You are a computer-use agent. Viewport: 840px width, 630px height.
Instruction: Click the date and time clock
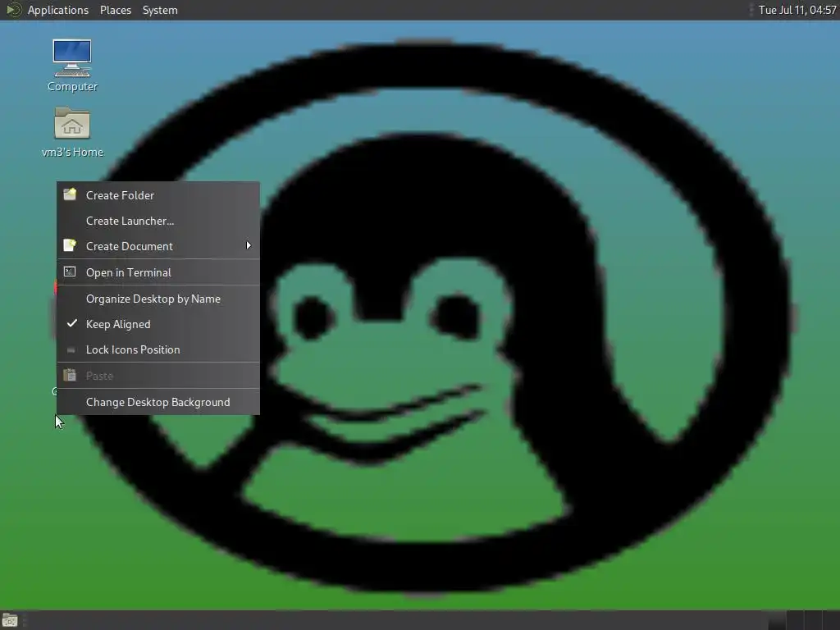(797, 10)
